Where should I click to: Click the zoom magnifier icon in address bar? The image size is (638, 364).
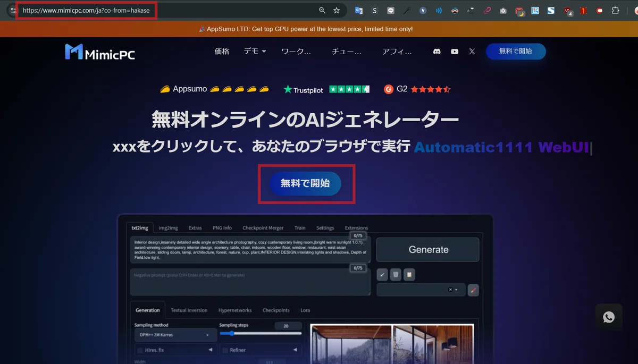(x=322, y=10)
